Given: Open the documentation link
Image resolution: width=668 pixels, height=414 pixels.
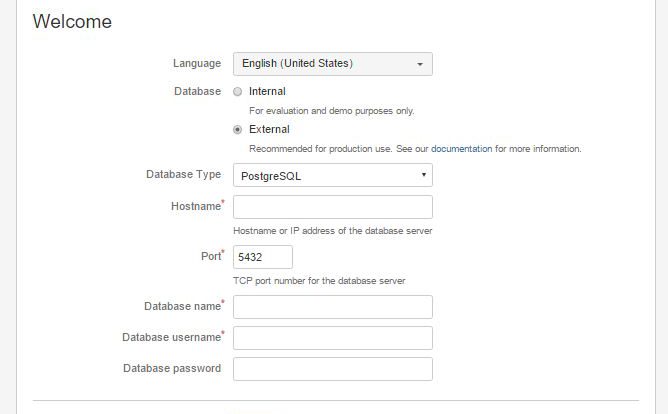Looking at the screenshot, I should point(461,149).
